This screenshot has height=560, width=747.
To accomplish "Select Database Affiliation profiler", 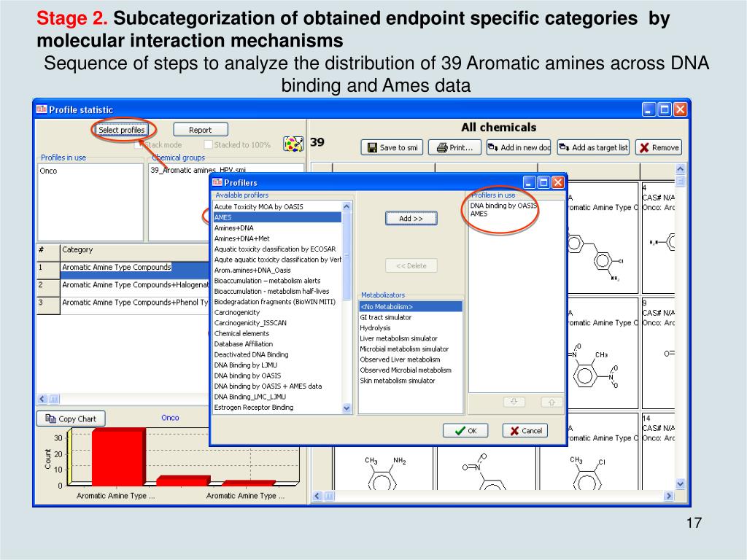I will point(277,344).
